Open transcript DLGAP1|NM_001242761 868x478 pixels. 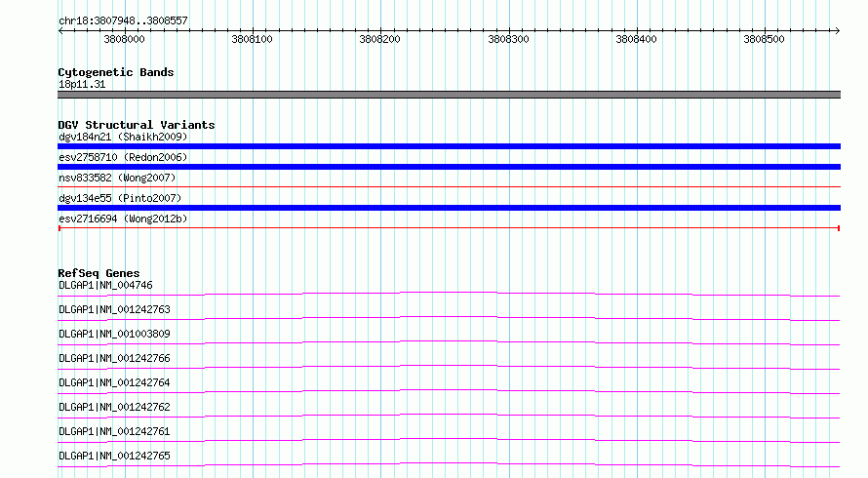pyautogui.click(x=114, y=431)
